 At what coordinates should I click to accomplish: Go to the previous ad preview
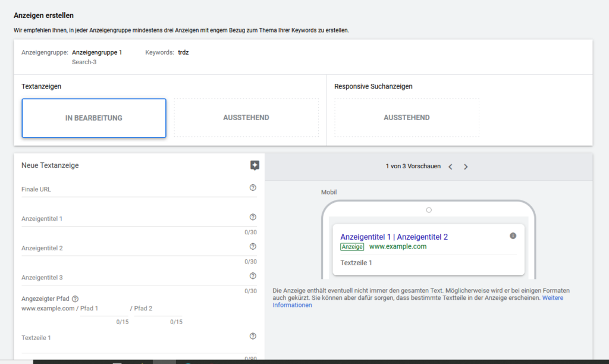pos(450,167)
